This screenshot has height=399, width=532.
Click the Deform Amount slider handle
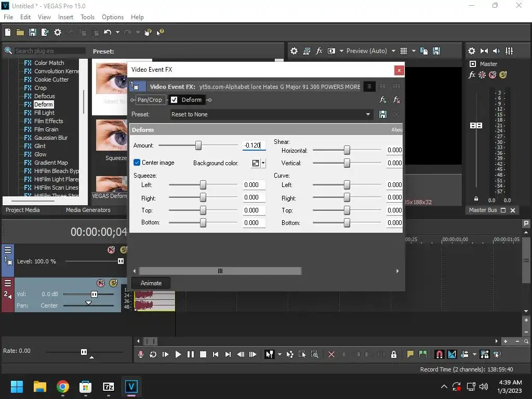click(x=198, y=145)
